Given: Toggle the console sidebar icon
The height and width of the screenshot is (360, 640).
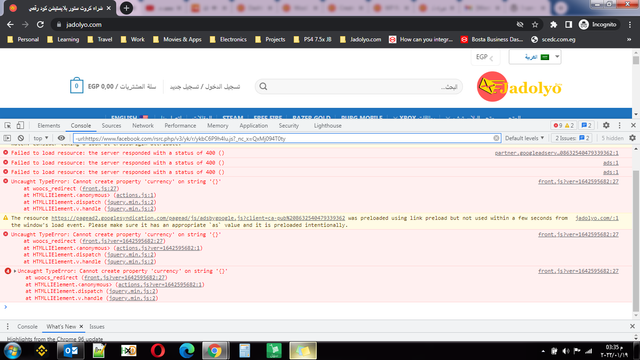Looking at the screenshot, I should [x=7, y=138].
